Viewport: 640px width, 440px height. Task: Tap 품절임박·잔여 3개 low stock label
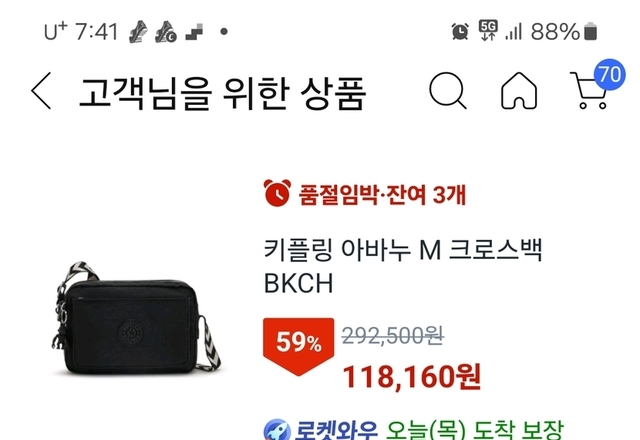382,195
